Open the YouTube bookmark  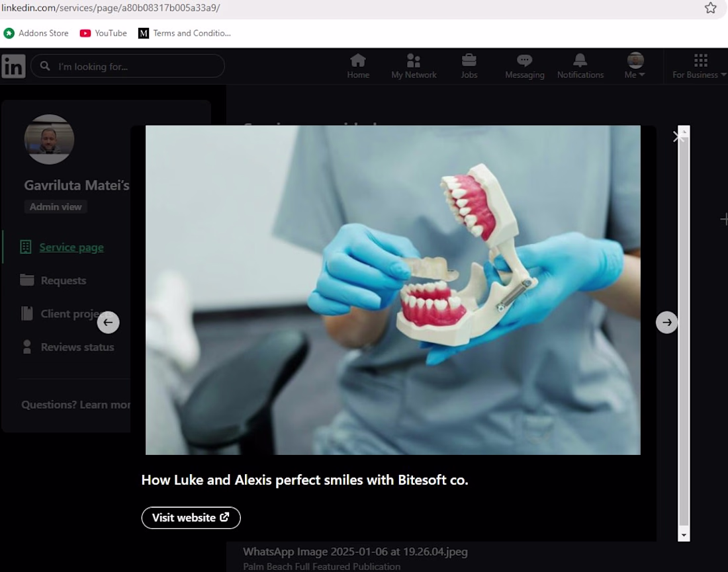coord(103,34)
